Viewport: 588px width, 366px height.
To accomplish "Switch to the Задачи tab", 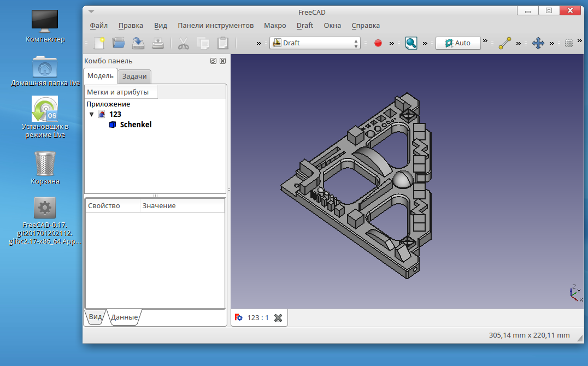I will [134, 76].
